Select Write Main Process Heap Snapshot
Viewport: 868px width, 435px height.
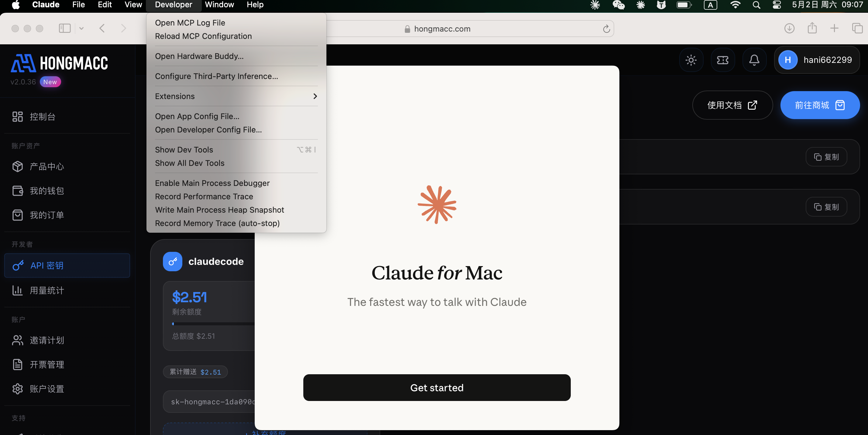236,210
